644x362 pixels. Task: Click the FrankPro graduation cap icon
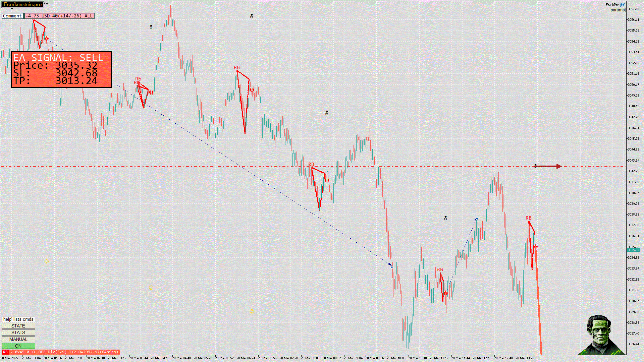click(x=623, y=5)
